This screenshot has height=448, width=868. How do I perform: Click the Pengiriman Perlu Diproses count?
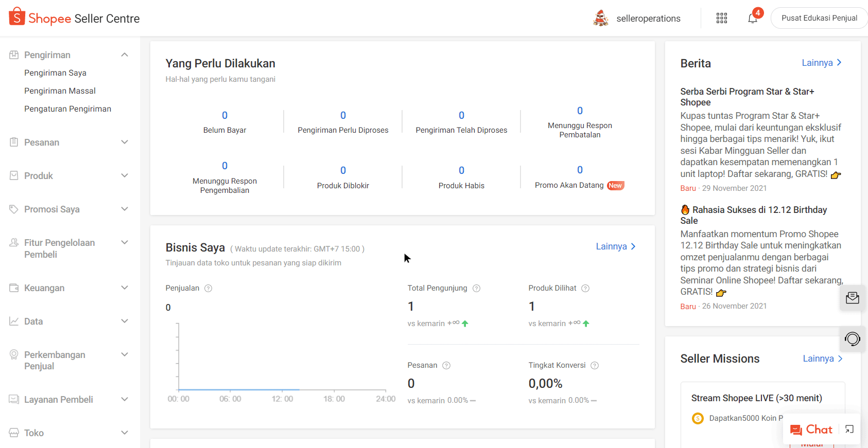click(343, 116)
